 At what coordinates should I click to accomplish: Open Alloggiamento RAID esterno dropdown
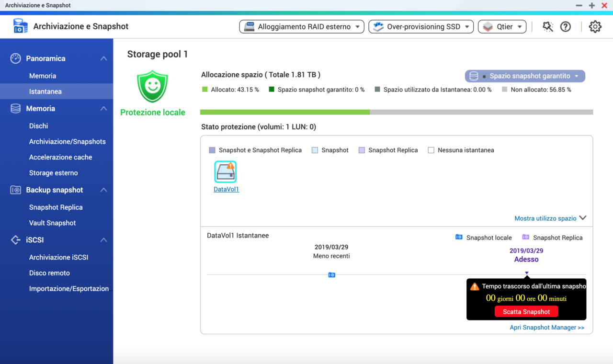302,27
